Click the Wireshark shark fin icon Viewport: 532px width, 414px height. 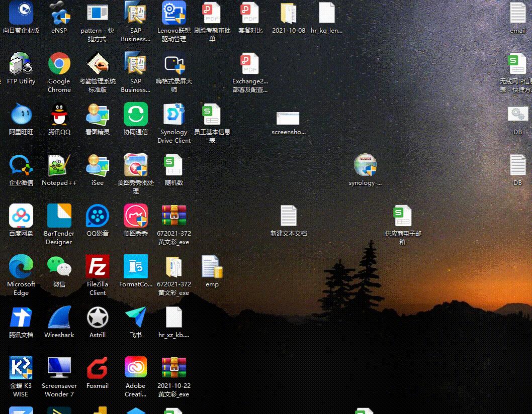59,317
